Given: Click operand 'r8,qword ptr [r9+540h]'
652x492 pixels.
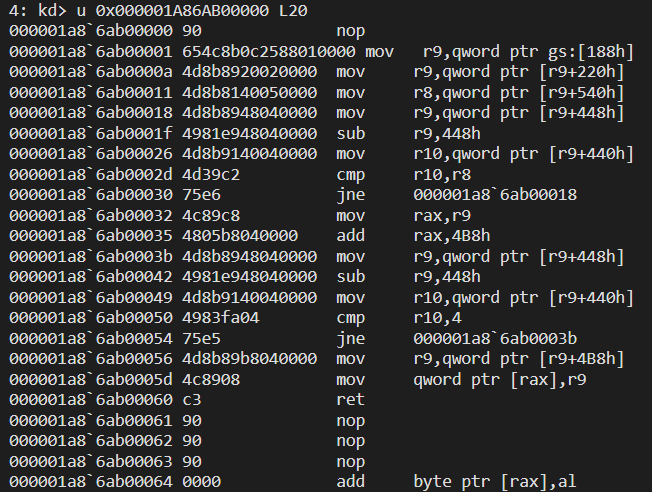Looking at the screenshot, I should pyautogui.click(x=519, y=93).
